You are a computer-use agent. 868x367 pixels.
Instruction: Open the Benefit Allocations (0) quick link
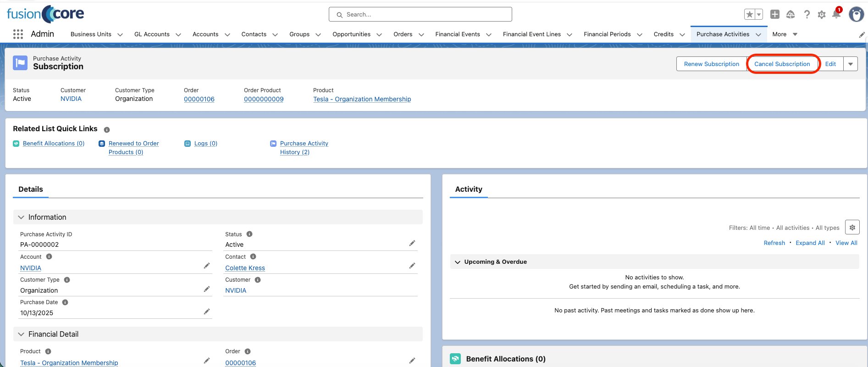(x=54, y=144)
